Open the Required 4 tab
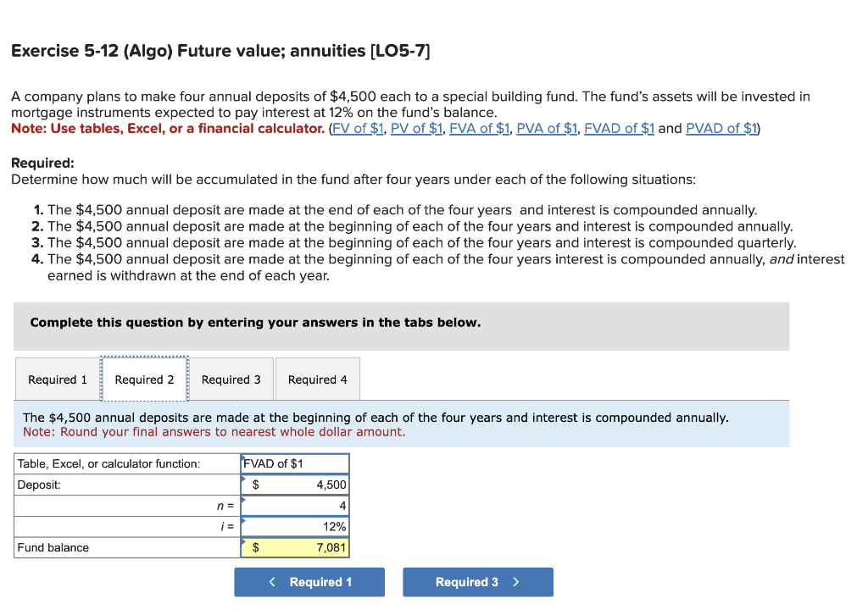 [317, 379]
